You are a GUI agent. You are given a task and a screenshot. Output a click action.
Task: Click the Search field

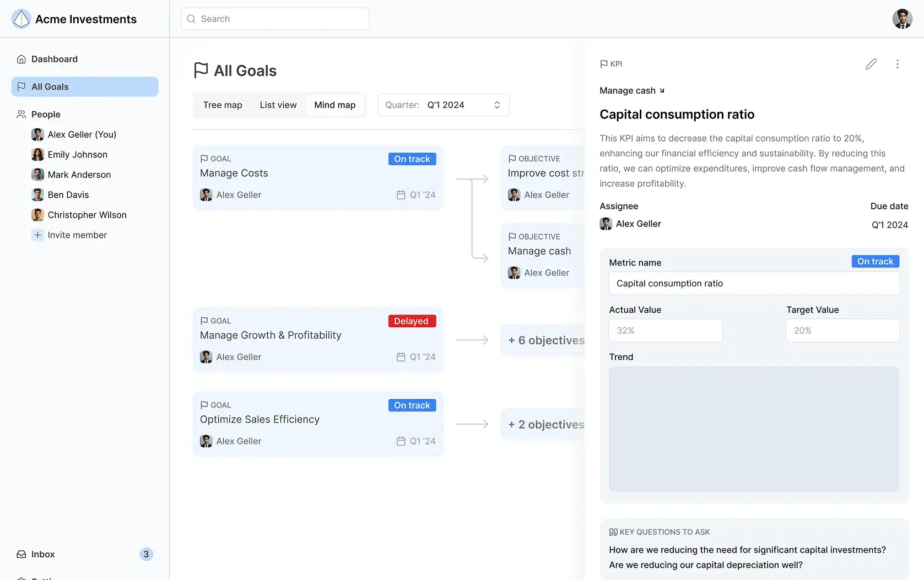(275, 19)
